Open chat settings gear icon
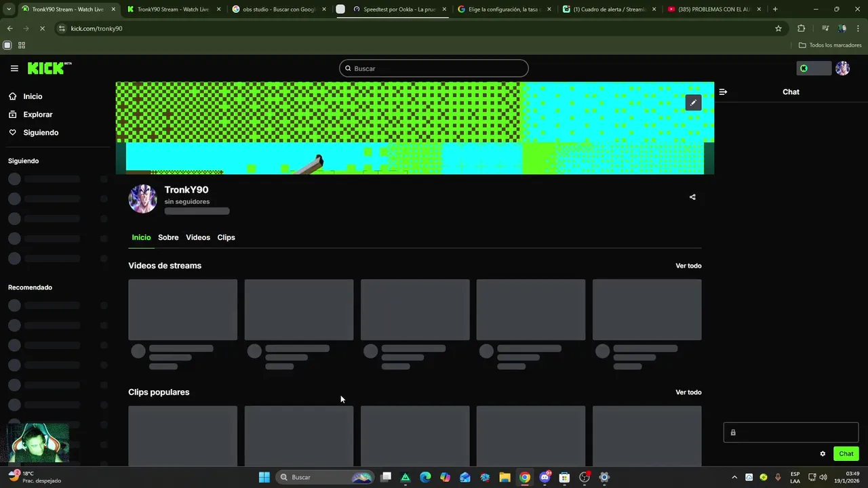The image size is (868, 488). click(823, 454)
